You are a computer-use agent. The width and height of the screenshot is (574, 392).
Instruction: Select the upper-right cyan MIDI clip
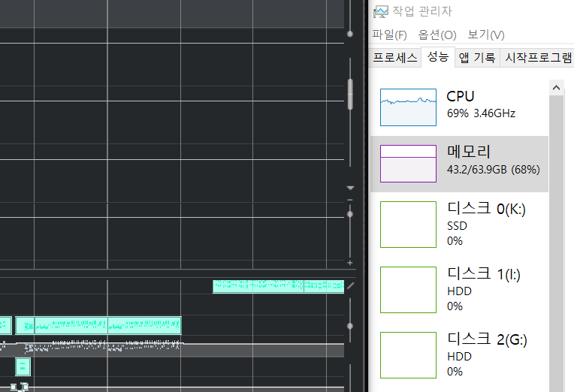pyautogui.click(x=278, y=286)
